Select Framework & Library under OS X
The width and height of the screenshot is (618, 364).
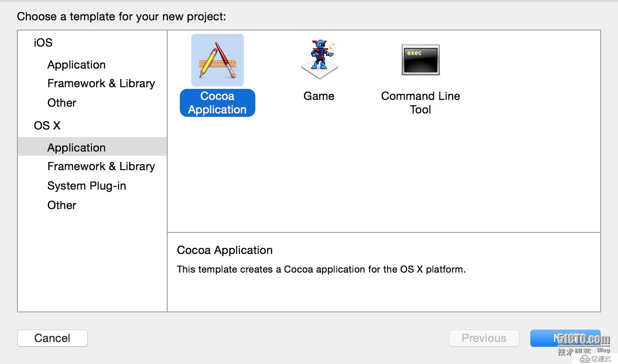[101, 166]
